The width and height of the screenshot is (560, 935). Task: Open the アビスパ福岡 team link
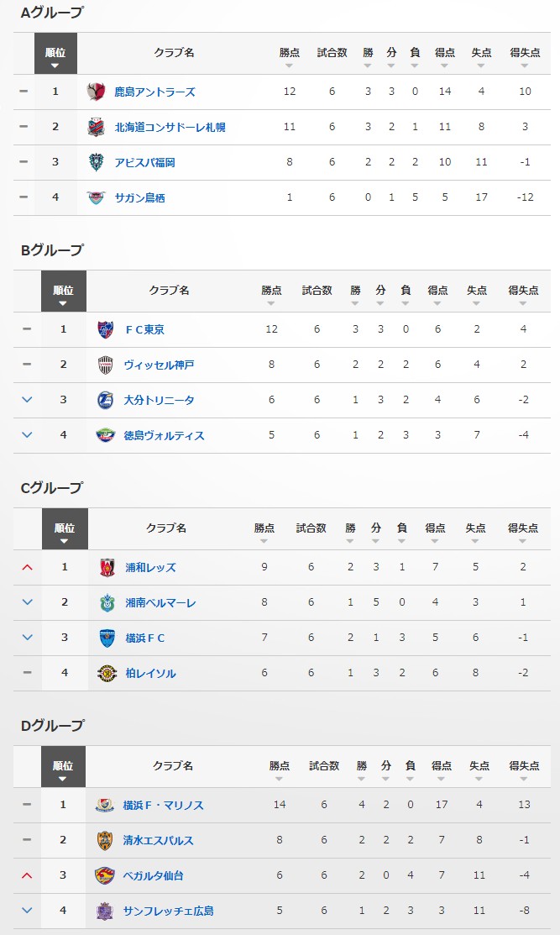coord(144,162)
